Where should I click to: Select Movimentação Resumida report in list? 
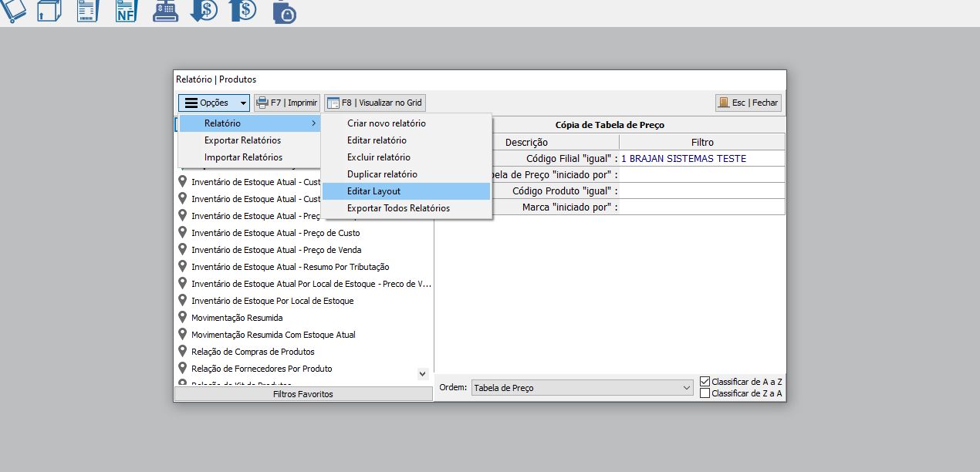pos(237,318)
